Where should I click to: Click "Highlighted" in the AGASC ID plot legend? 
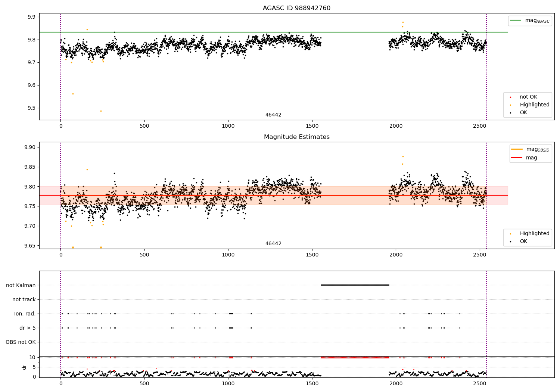pos(535,105)
